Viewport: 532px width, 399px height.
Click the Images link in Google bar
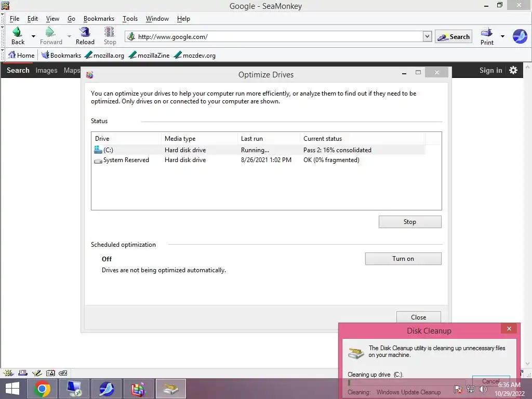point(46,70)
